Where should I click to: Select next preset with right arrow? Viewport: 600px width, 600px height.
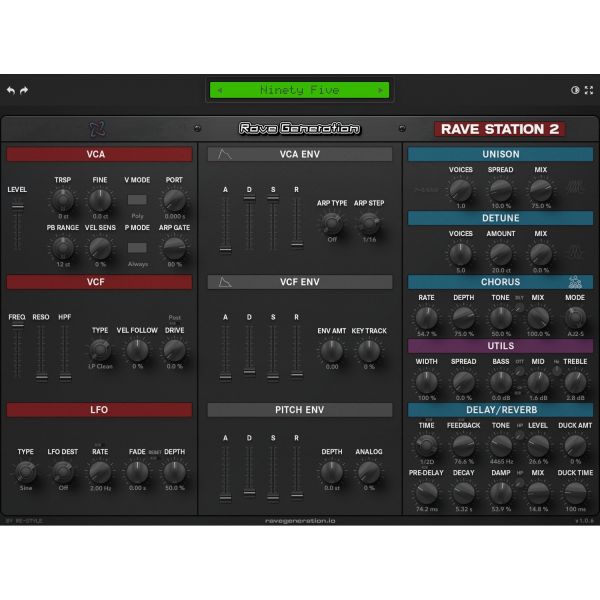(380, 90)
